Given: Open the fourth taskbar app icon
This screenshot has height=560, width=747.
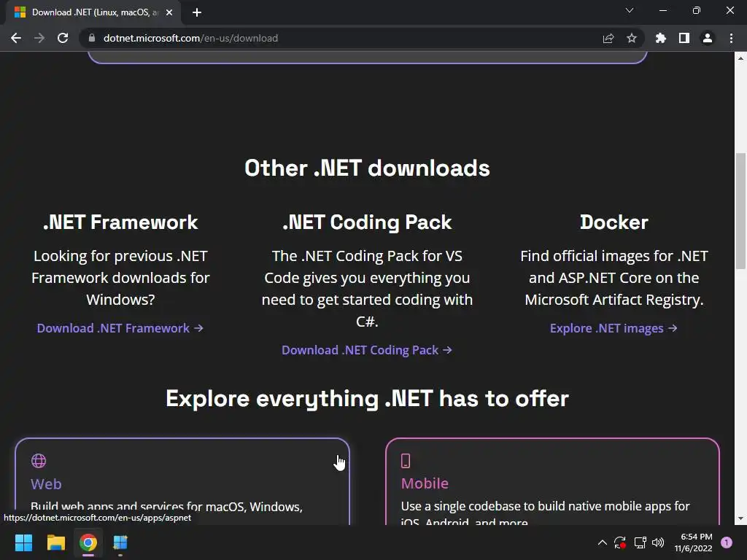Looking at the screenshot, I should pos(120,542).
